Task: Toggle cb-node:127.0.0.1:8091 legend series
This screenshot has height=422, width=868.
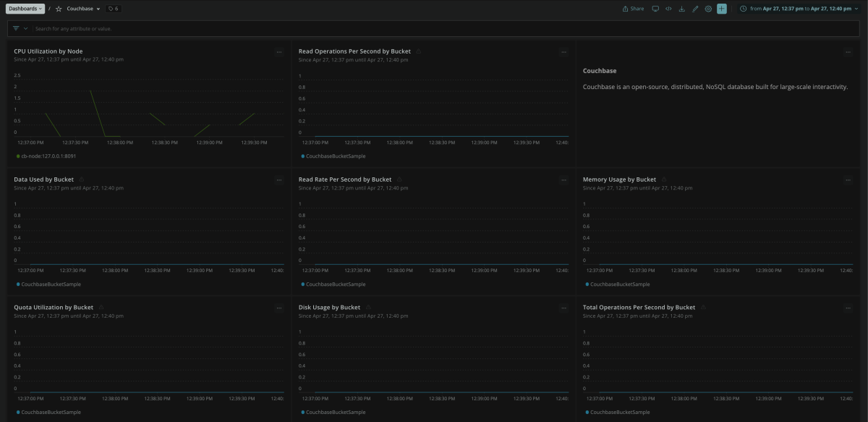Action: pos(46,156)
